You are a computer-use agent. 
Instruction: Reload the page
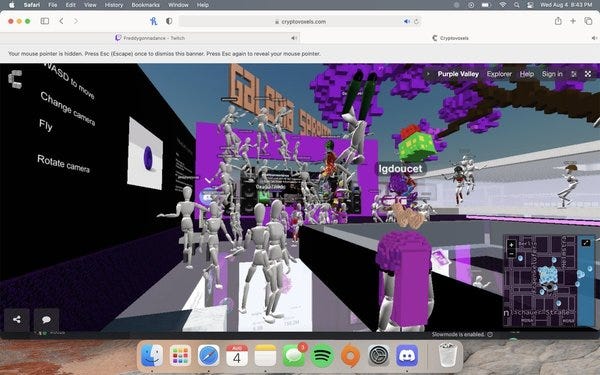(x=416, y=21)
